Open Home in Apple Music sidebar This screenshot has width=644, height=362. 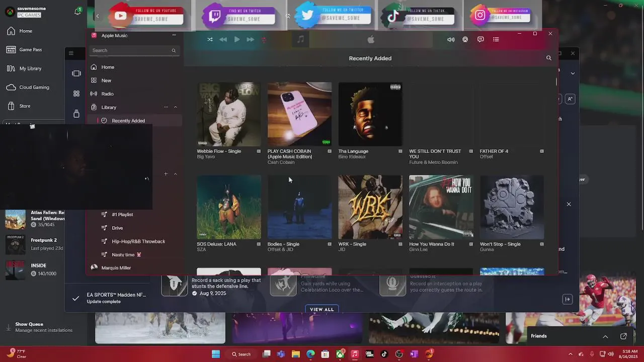pyautogui.click(x=133, y=67)
